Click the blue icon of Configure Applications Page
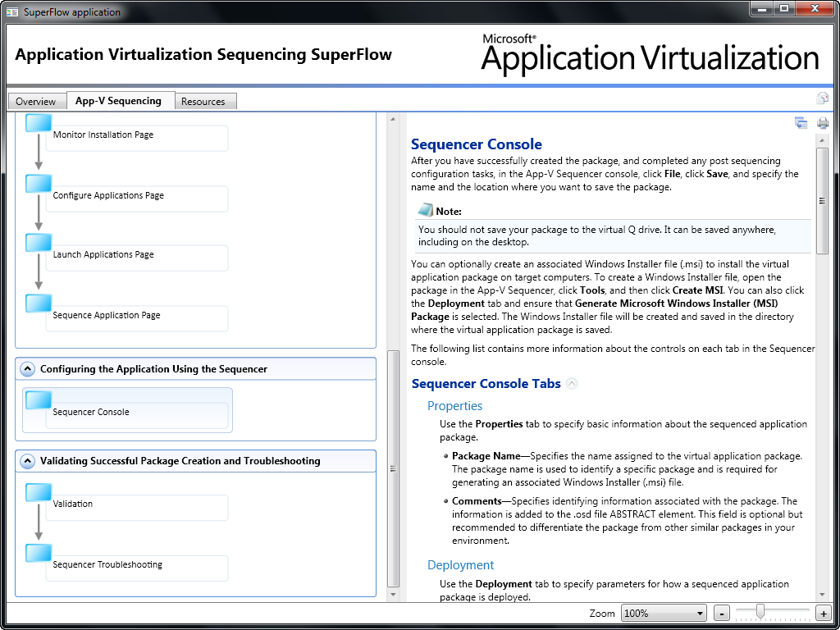 pyautogui.click(x=39, y=184)
